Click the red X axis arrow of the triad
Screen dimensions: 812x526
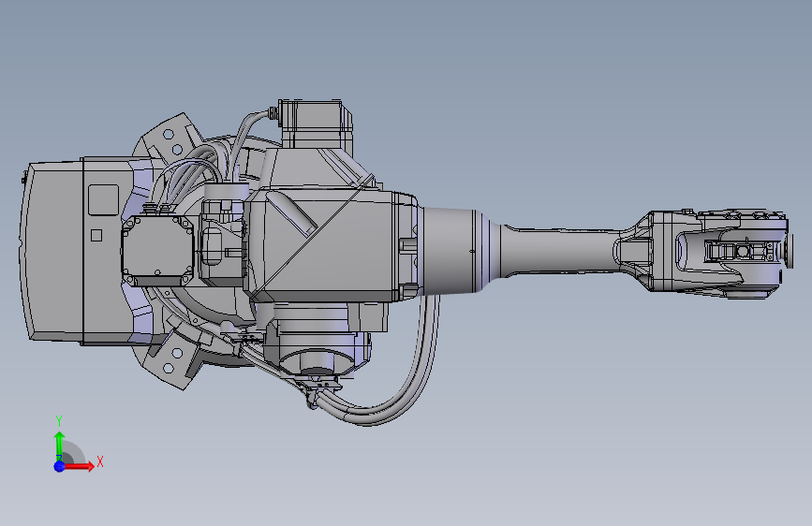(x=79, y=466)
